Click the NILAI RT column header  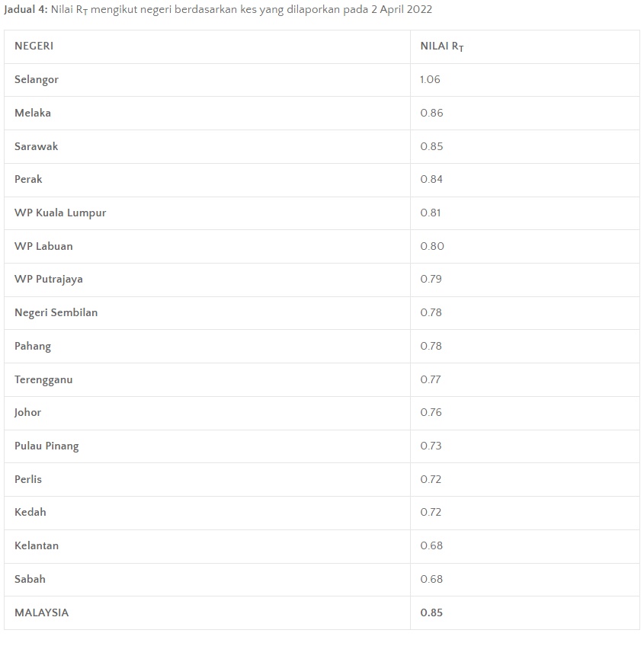(x=442, y=46)
